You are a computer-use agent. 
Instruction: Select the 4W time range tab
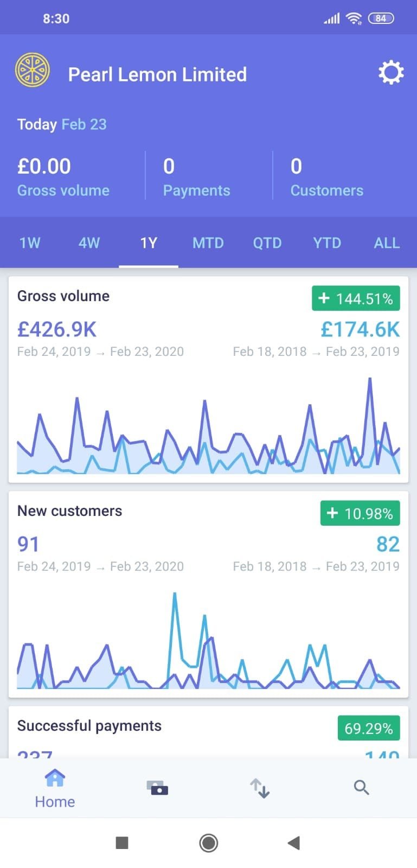(x=89, y=242)
